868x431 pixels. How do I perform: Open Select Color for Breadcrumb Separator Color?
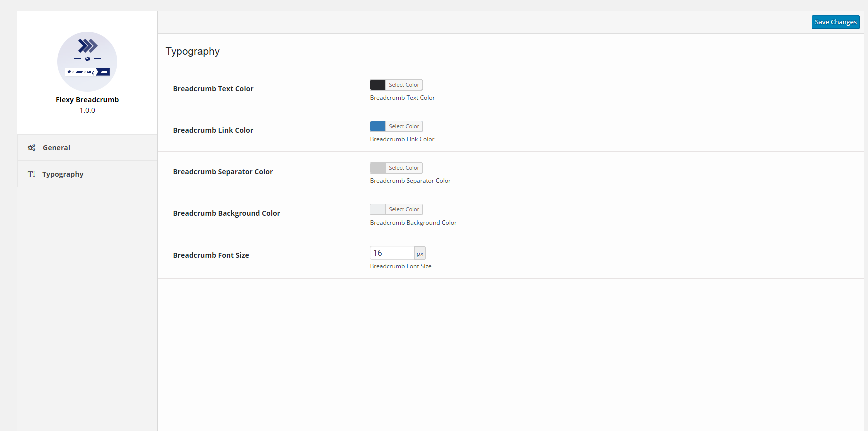(404, 168)
